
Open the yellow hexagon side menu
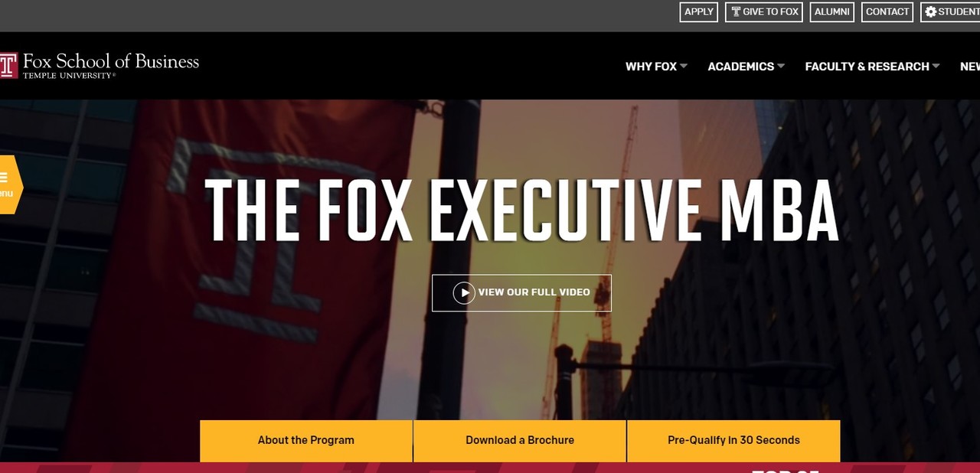click(10, 184)
